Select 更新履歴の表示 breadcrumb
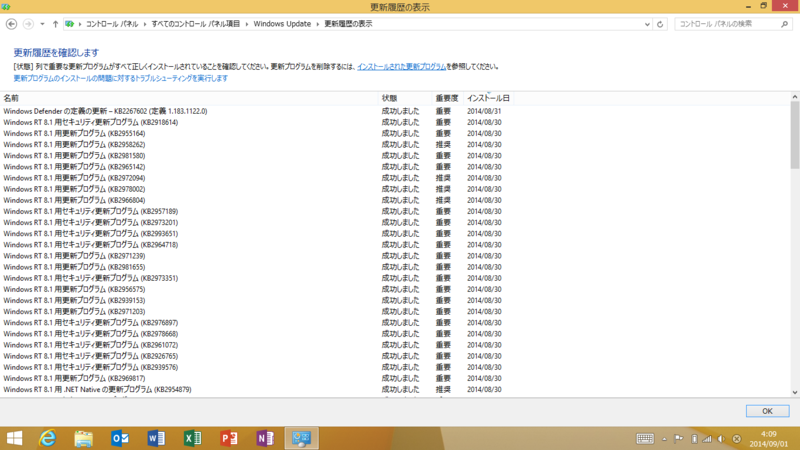The width and height of the screenshot is (800, 450). click(348, 24)
